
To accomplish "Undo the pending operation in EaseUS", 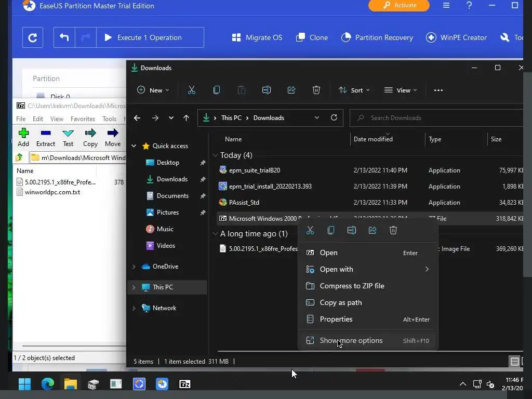I will tap(64, 37).
